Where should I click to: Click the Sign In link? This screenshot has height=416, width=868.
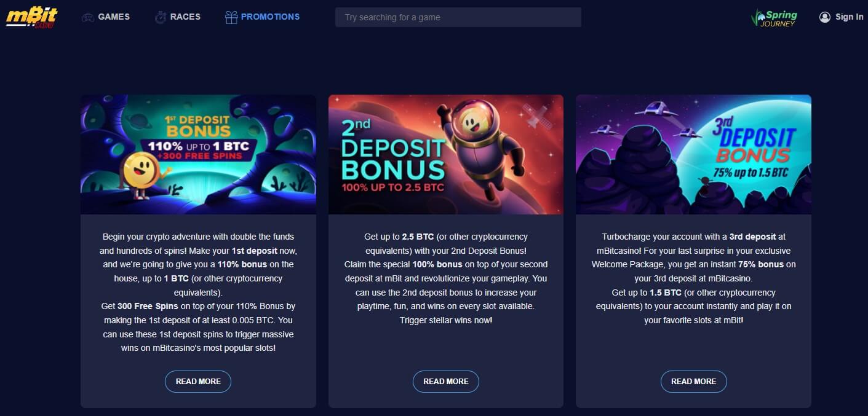(849, 17)
